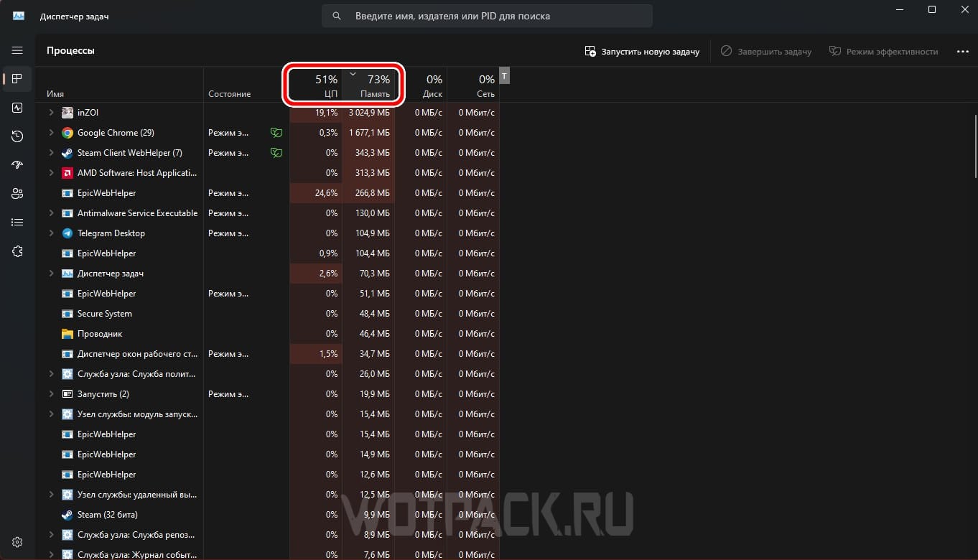Image resolution: width=978 pixels, height=560 pixels.
Task: Click the Проводник folder icon
Action: click(x=67, y=334)
